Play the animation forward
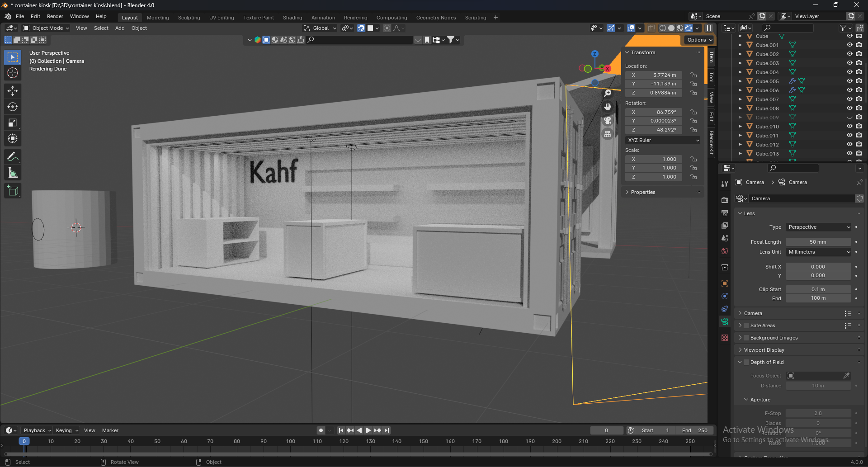Viewport: 868px width, 467px height. pyautogui.click(x=368, y=430)
